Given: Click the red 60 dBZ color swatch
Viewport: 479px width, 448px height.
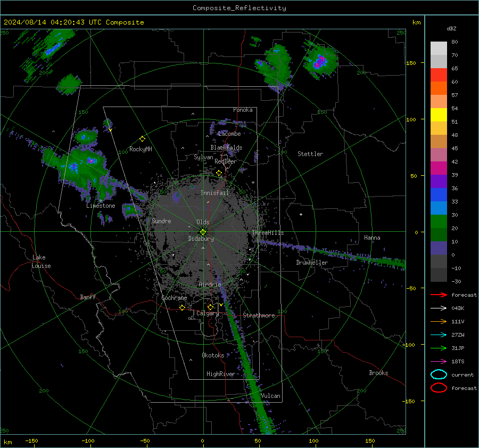Looking at the screenshot, I should click(x=439, y=75).
